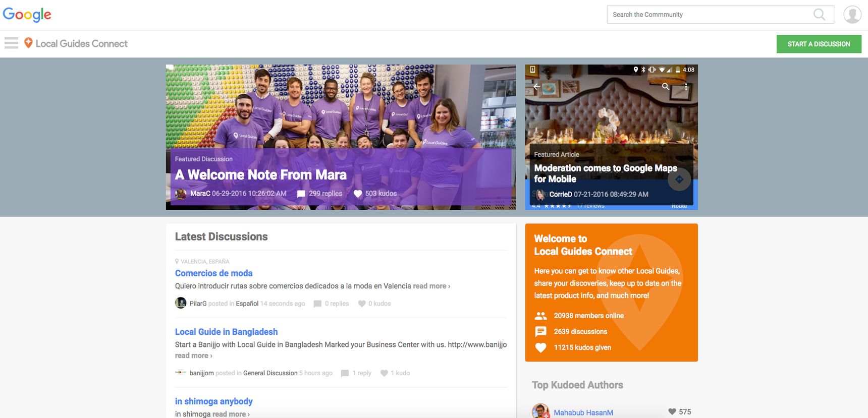Click '11215 kudos given' text
The image size is (868, 418).
[582, 347]
